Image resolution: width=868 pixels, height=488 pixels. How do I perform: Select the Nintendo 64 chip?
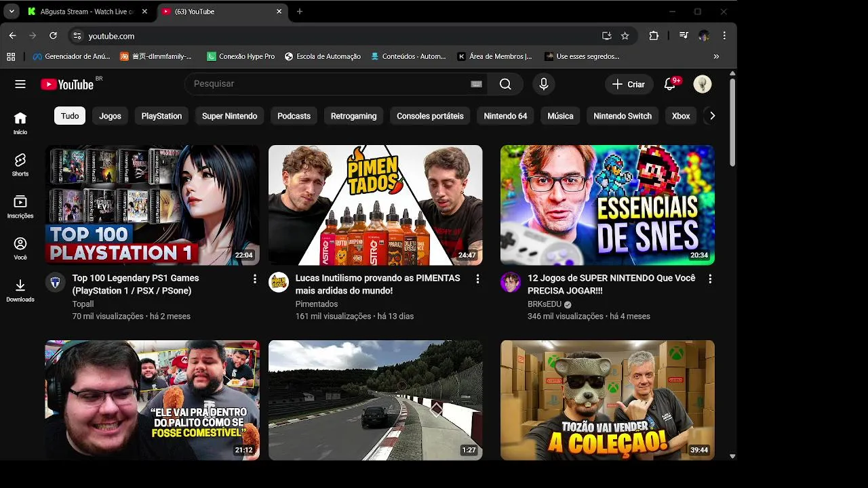505,116
